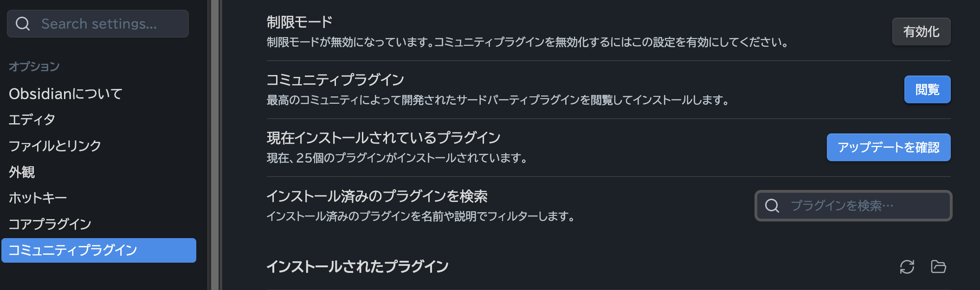Open the plugins folder
The height and width of the screenshot is (290, 980).
point(938,267)
